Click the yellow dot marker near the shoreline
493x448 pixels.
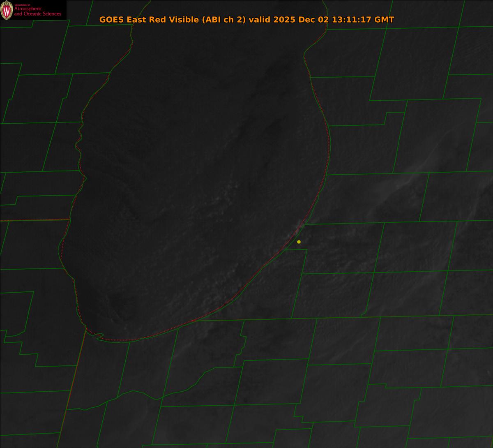point(299,242)
